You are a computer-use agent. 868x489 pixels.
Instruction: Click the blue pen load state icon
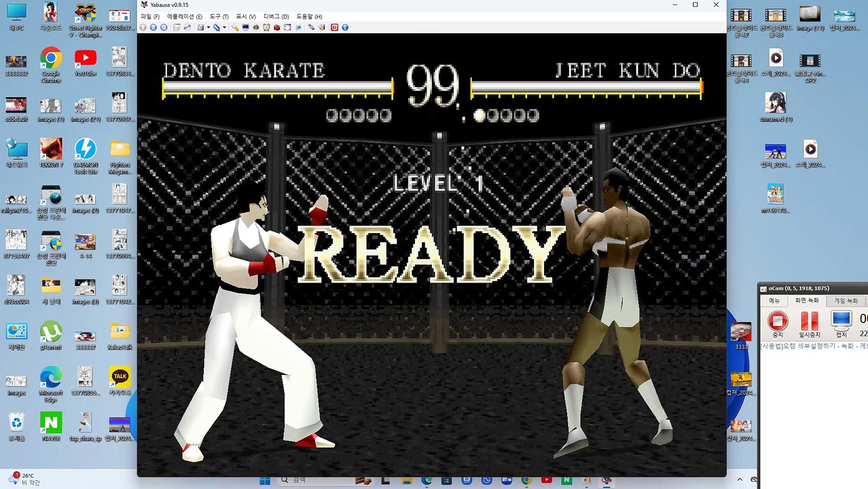(x=217, y=27)
